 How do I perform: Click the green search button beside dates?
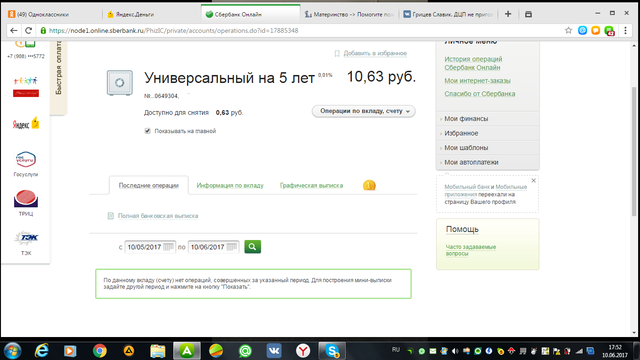252,247
